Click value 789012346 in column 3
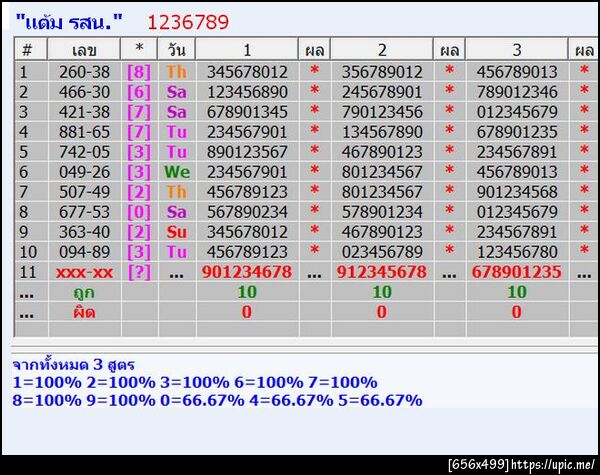 point(517,92)
